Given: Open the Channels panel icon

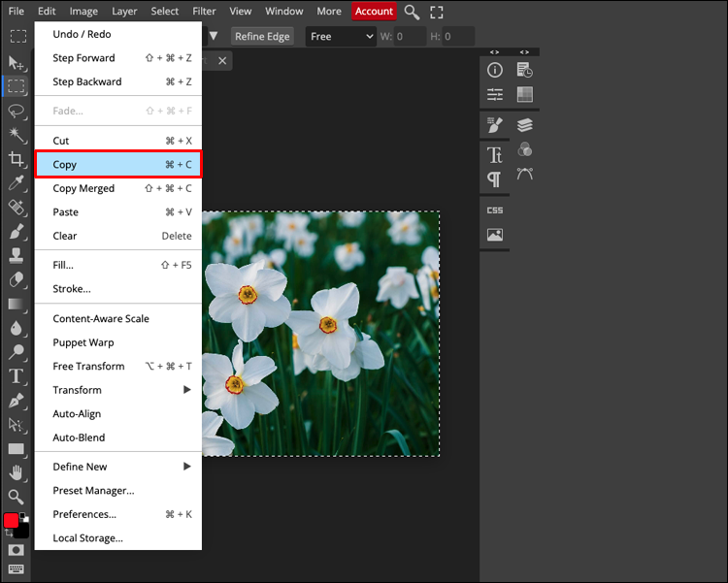Looking at the screenshot, I should pyautogui.click(x=525, y=149).
